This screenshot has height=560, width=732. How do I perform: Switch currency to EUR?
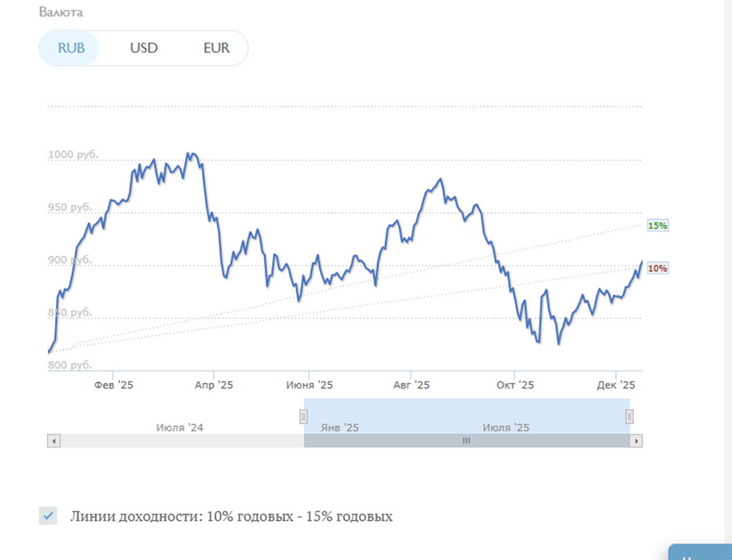[x=216, y=48]
